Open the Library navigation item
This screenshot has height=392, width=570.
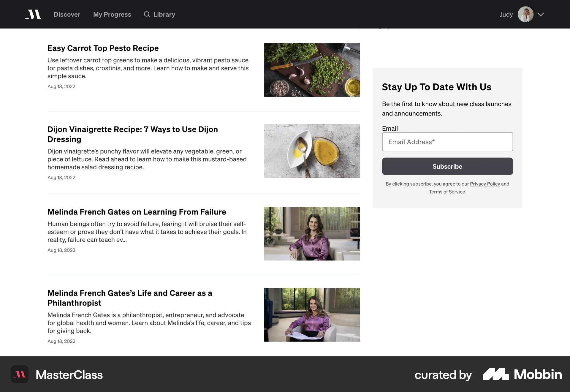coord(164,14)
